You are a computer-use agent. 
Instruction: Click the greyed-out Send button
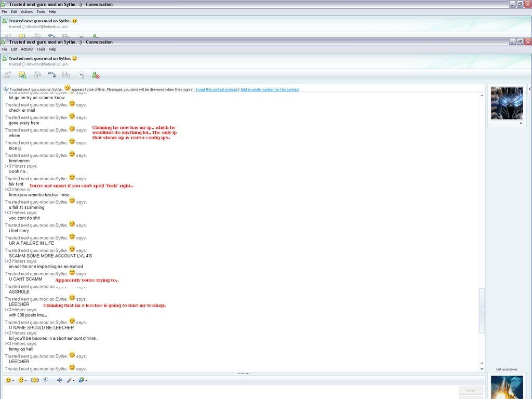[x=470, y=391]
